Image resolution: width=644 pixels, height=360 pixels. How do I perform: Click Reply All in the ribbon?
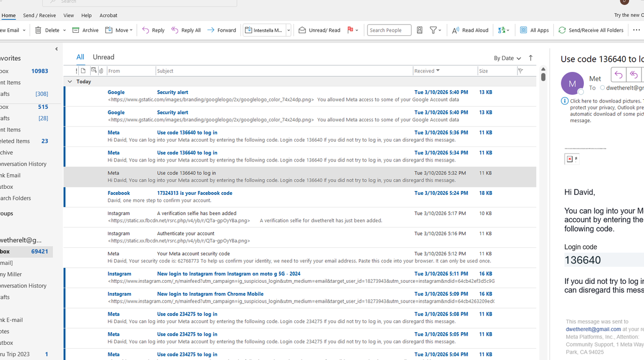pyautogui.click(x=186, y=30)
